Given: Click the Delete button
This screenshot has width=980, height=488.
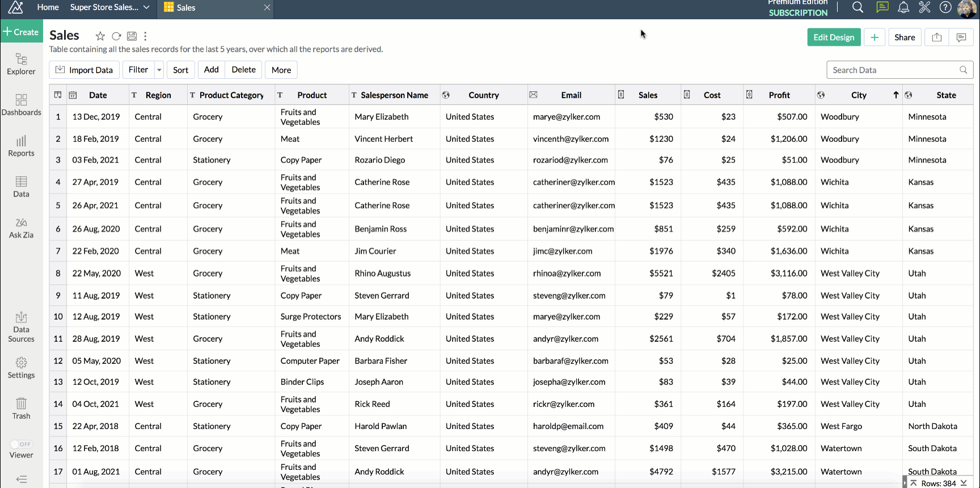Looking at the screenshot, I should (244, 70).
